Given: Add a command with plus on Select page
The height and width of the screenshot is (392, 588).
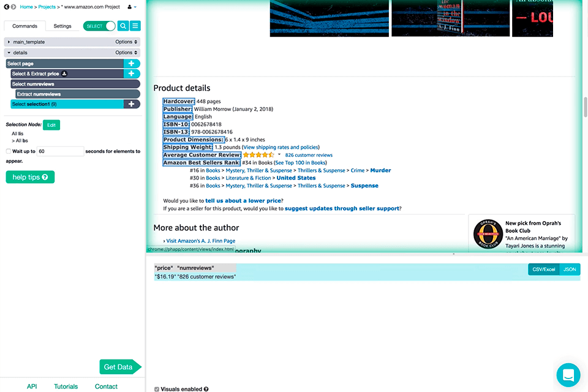Looking at the screenshot, I should coord(132,64).
